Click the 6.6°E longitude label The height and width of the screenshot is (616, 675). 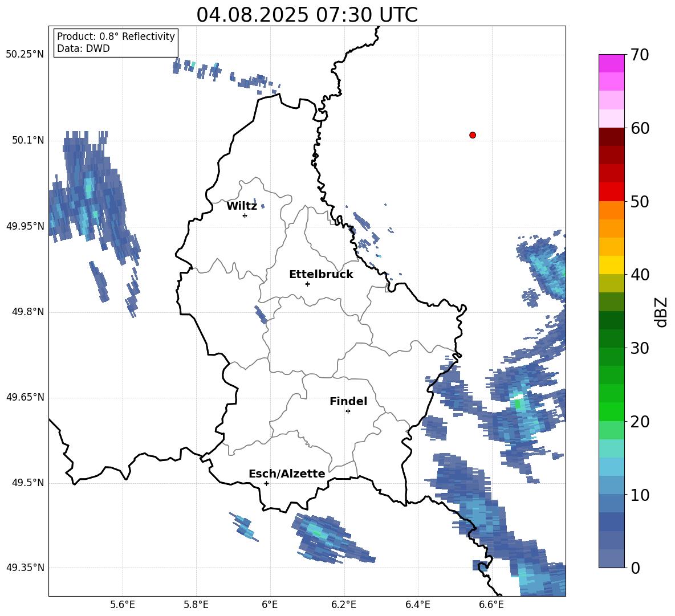pyautogui.click(x=491, y=605)
